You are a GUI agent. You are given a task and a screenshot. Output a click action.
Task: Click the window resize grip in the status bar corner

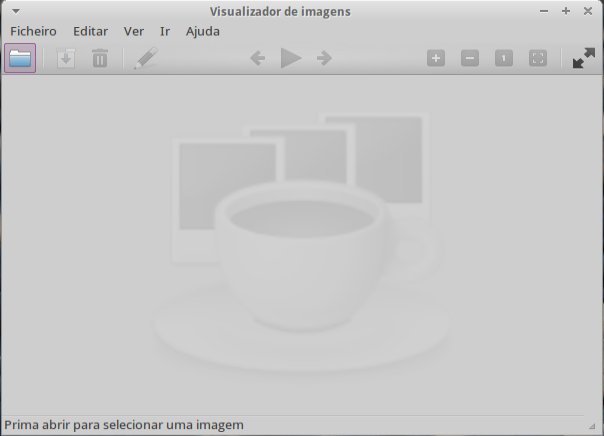pos(592,426)
